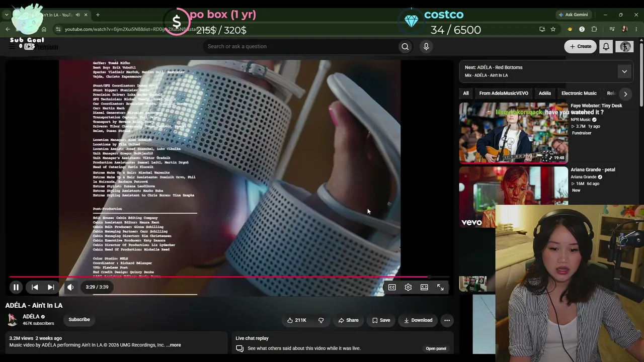Dislike this video
The height and width of the screenshot is (362, 644).
tap(321, 320)
